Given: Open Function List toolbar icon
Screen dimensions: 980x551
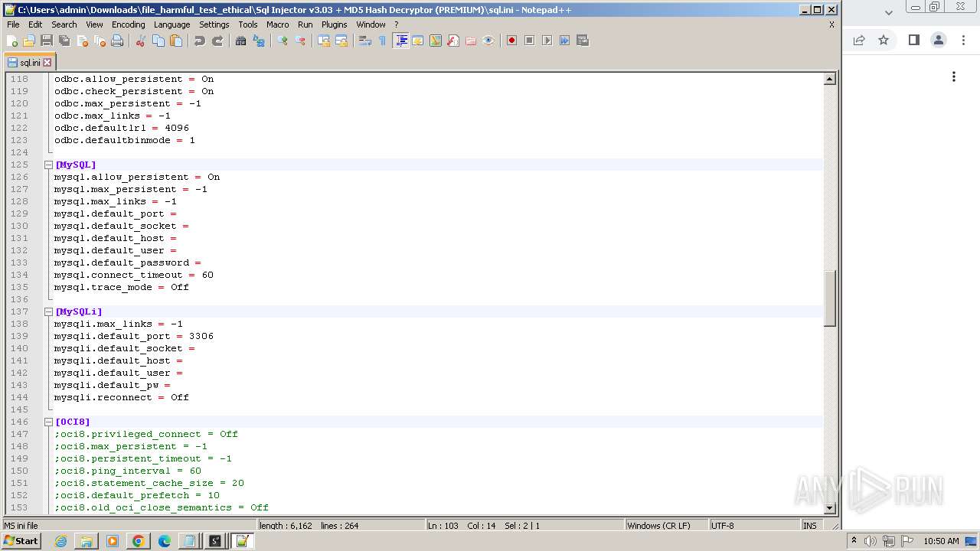Looking at the screenshot, I should pos(453,41).
